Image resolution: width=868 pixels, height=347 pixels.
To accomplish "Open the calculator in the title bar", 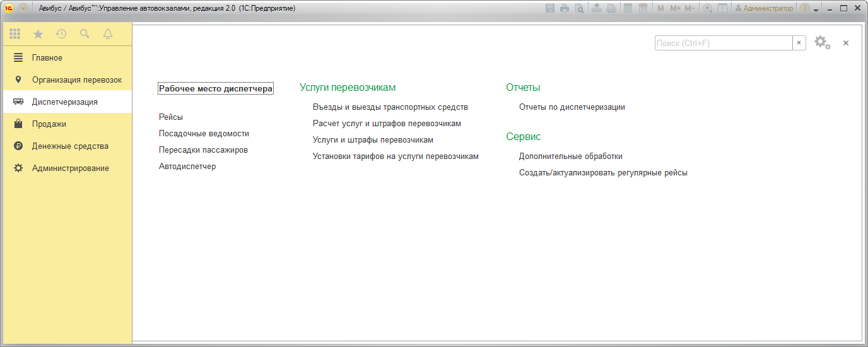I will tap(628, 8).
